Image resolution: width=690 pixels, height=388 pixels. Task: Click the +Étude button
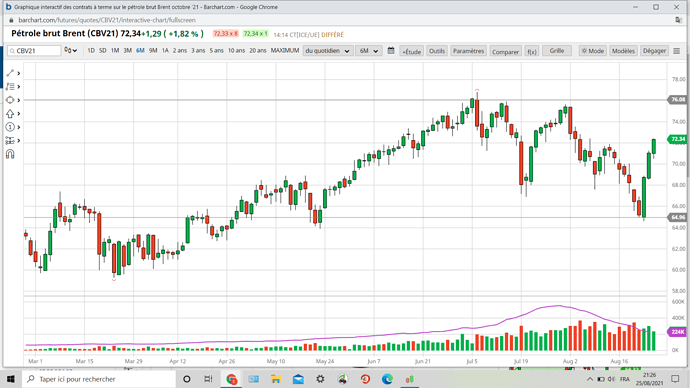(x=411, y=51)
